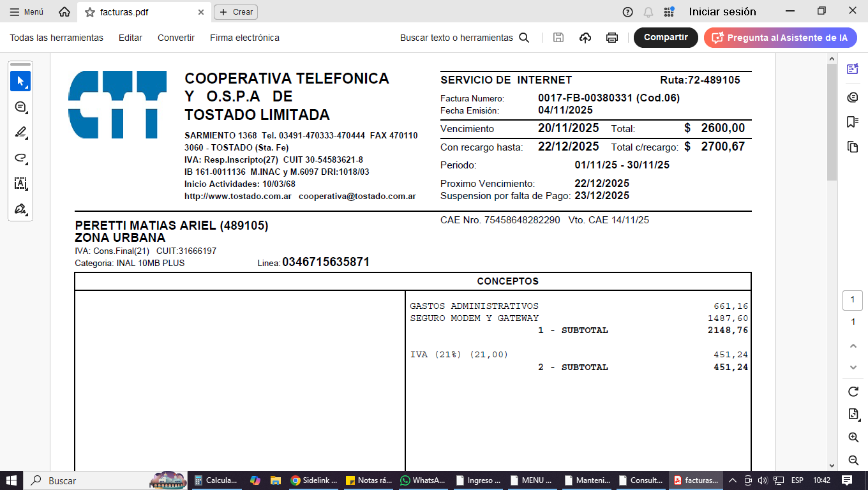Open the Menú hamburger dropdown

27,12
